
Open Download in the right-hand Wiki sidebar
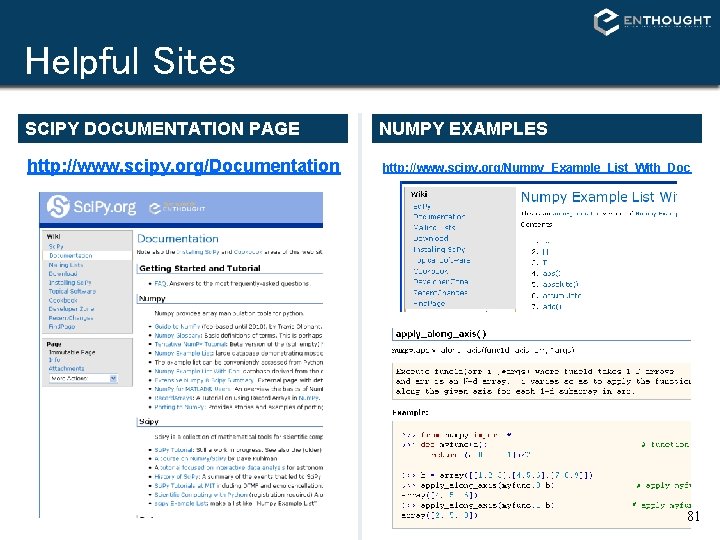431,238
